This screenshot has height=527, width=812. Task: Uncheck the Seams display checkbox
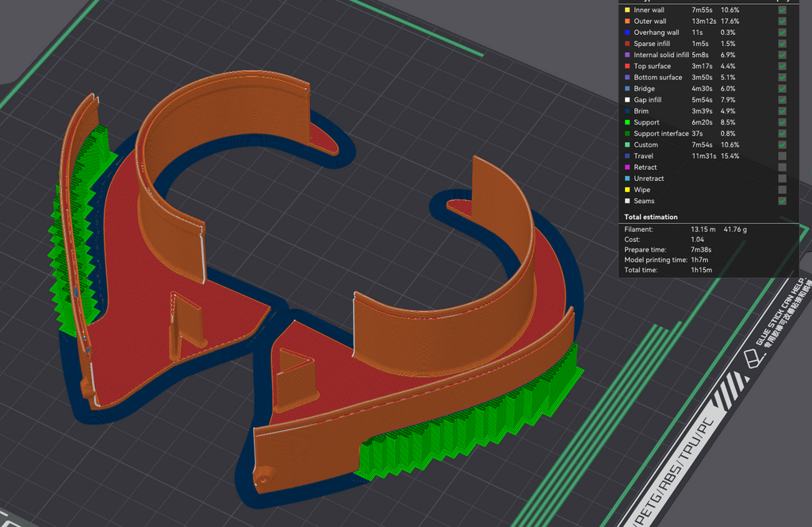(782, 201)
